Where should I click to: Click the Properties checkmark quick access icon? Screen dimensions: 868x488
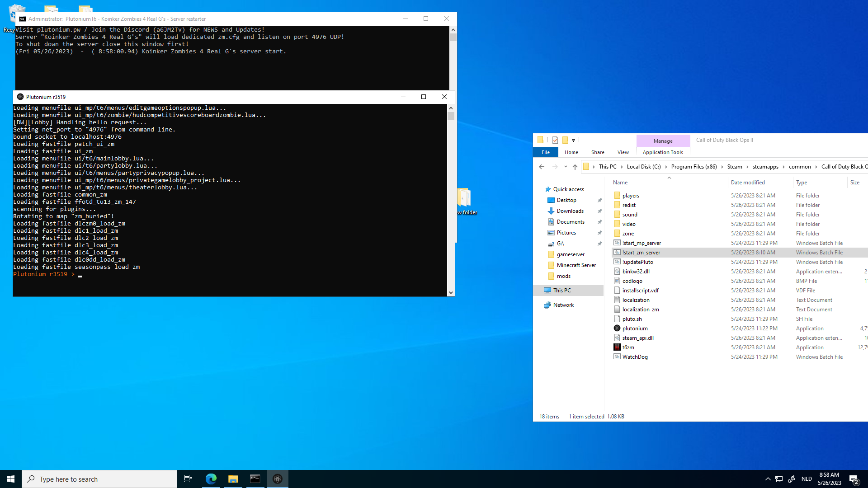[x=555, y=140]
